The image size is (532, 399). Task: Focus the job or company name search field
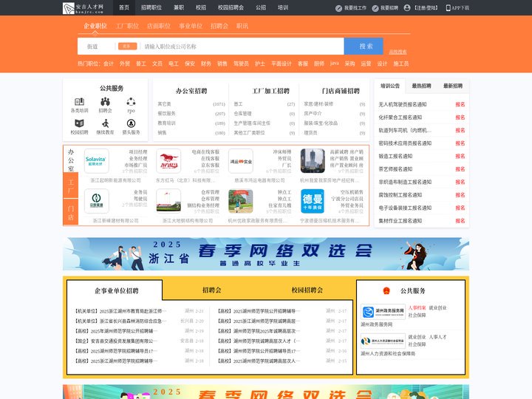(x=242, y=47)
